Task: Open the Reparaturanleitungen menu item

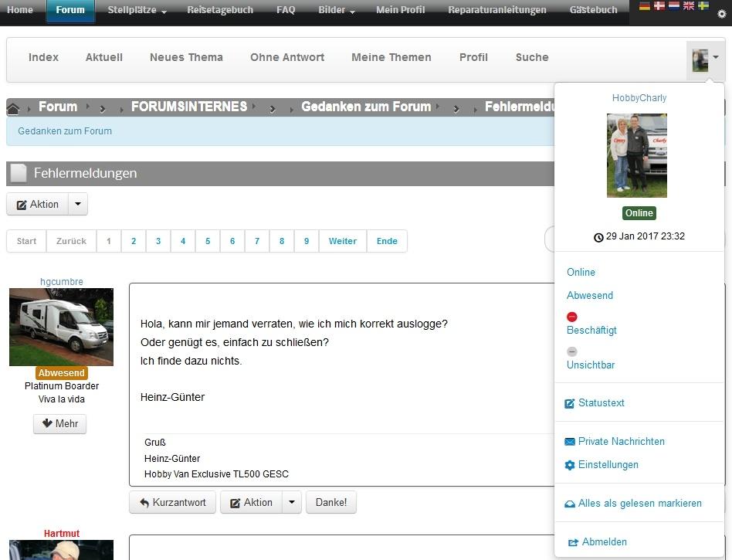Action: point(496,10)
